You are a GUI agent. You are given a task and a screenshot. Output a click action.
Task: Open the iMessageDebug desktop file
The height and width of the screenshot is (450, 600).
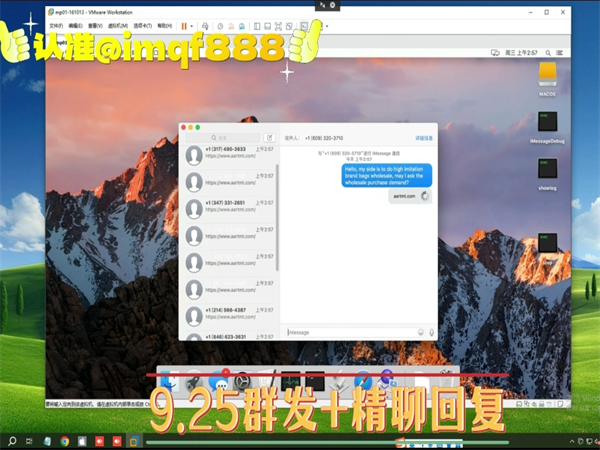[547, 125]
